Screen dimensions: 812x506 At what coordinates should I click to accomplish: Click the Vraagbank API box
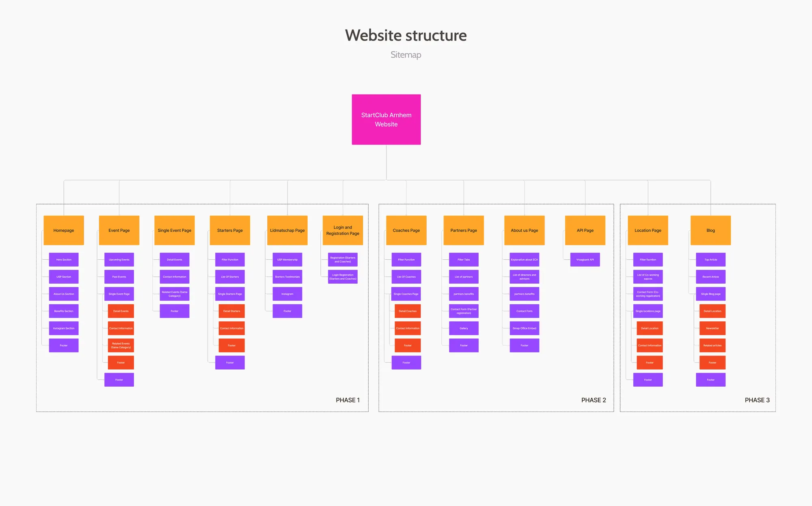click(x=585, y=260)
